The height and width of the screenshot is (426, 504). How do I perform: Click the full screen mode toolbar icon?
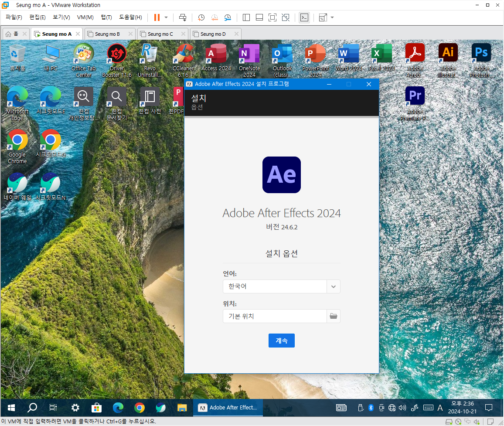coord(272,17)
